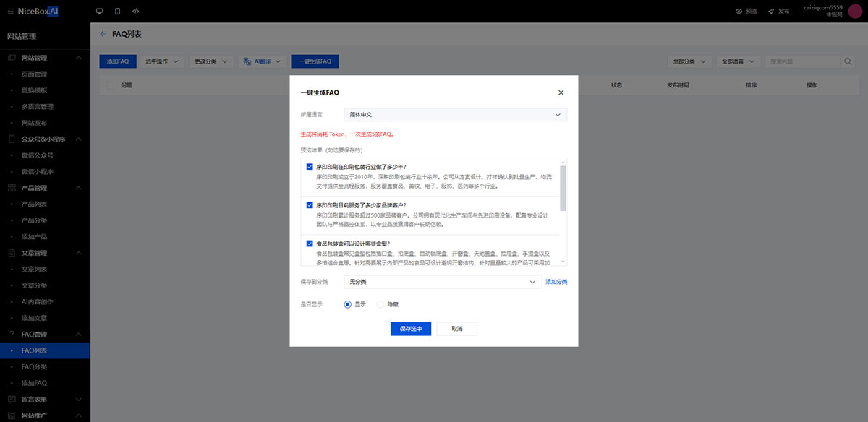Uncheck the first FAQ about packaging industry years

click(310, 167)
